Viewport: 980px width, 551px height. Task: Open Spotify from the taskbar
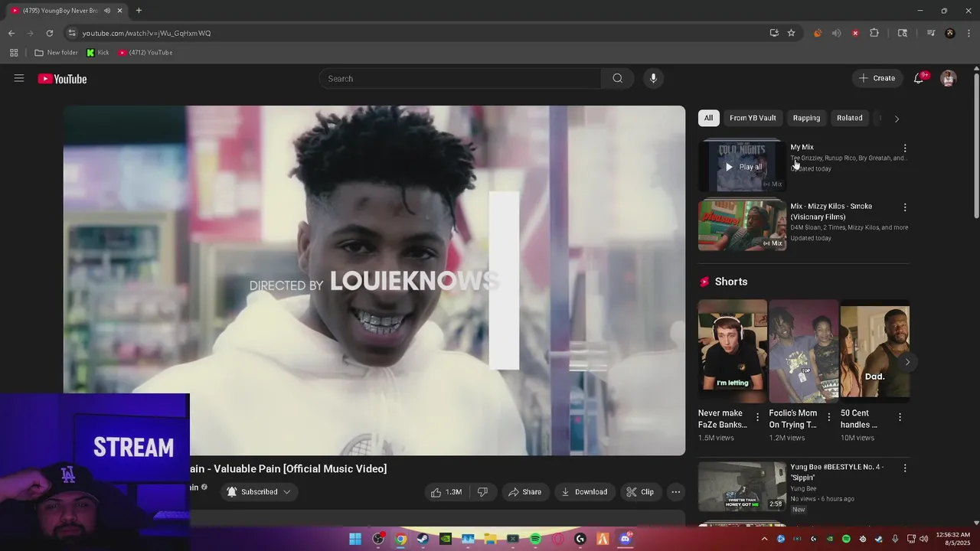coord(535,539)
